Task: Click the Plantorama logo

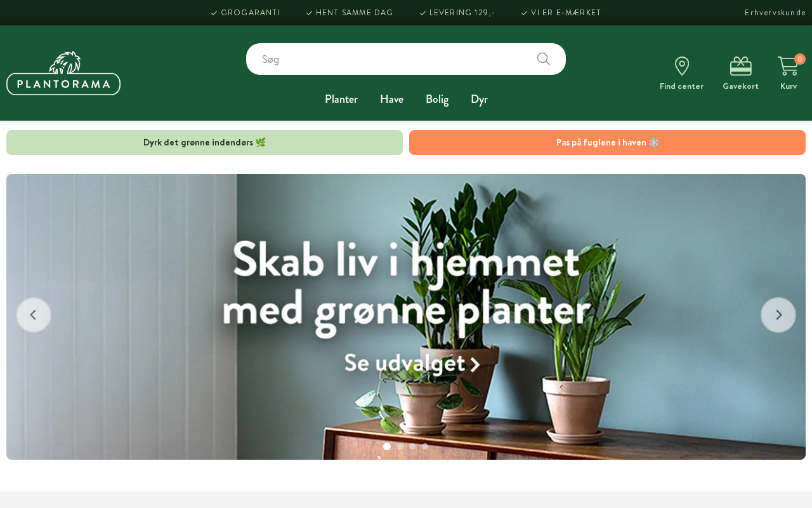Action: coord(63,73)
